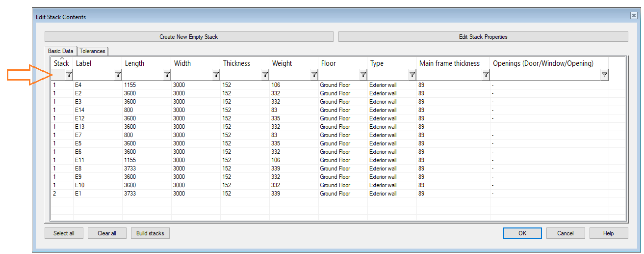Click the Select all button
The width and height of the screenshot is (644, 254).
(x=64, y=233)
